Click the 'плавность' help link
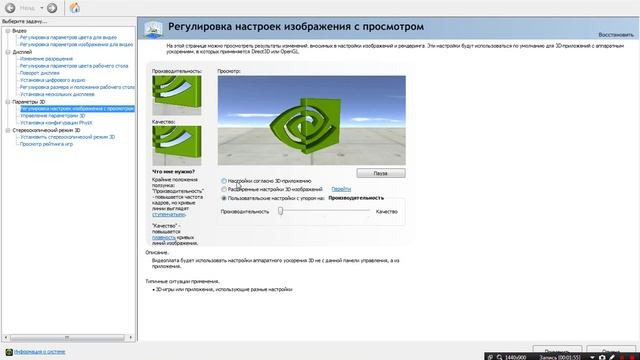 (164, 238)
